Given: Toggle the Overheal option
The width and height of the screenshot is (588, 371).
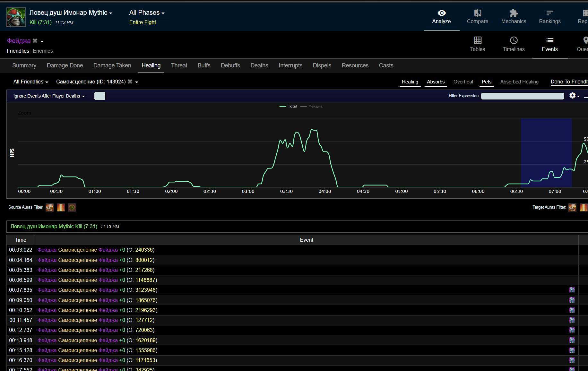Looking at the screenshot, I should 463,82.
